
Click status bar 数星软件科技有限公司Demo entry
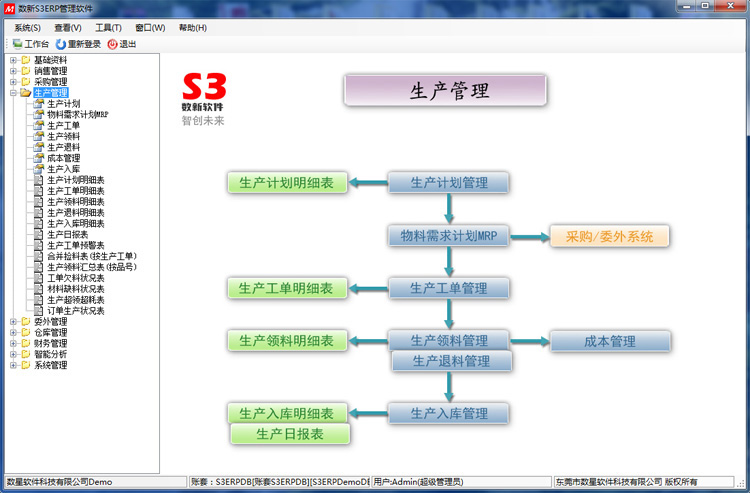[96, 482]
